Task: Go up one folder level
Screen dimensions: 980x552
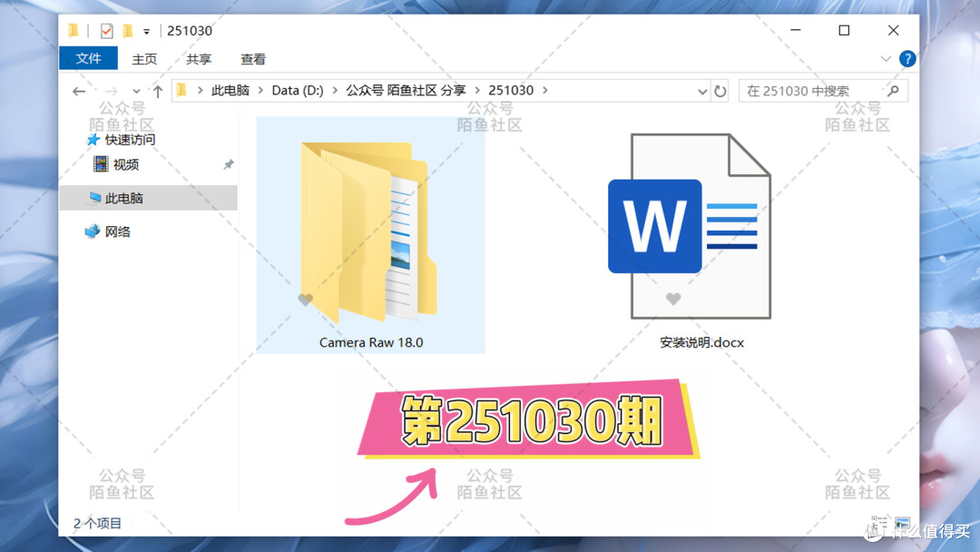Action: tap(158, 92)
